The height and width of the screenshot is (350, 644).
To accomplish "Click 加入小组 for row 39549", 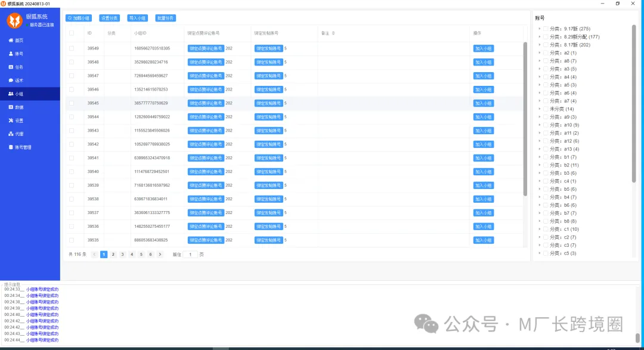I will point(484,48).
